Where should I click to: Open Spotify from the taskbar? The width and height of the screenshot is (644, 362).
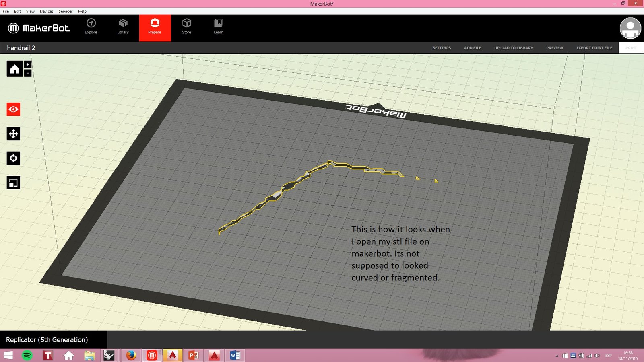27,356
